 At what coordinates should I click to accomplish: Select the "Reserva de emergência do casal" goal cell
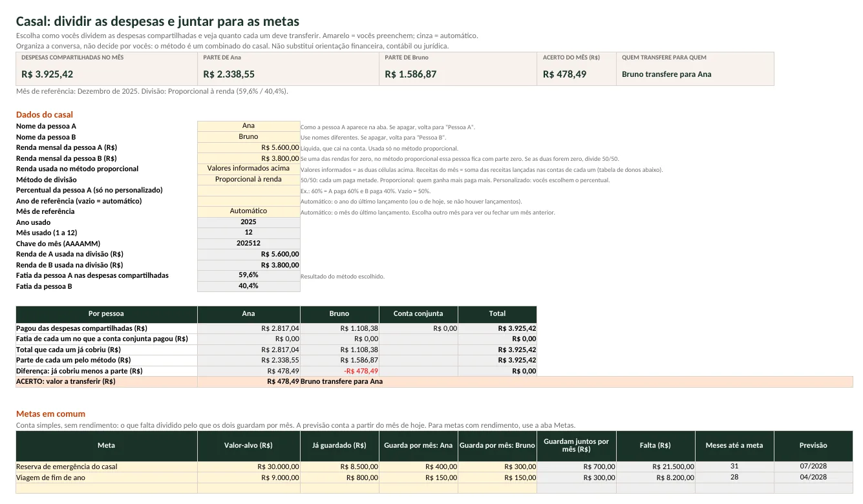107,467
